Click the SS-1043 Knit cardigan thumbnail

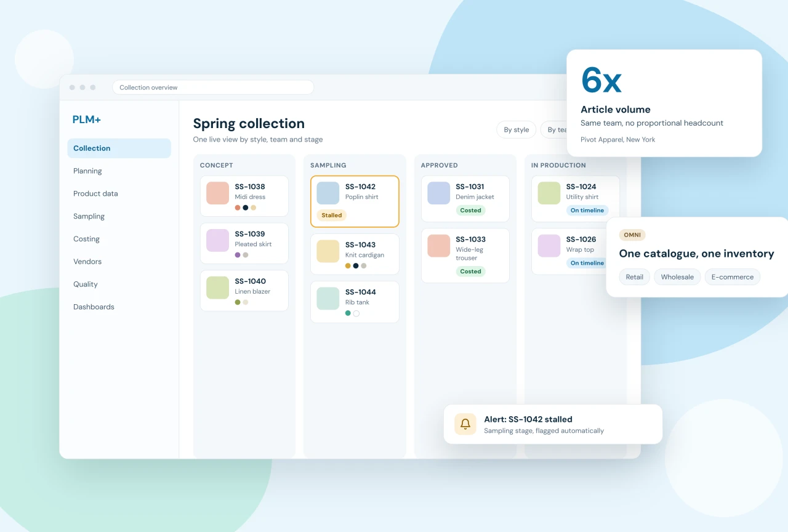pyautogui.click(x=328, y=251)
